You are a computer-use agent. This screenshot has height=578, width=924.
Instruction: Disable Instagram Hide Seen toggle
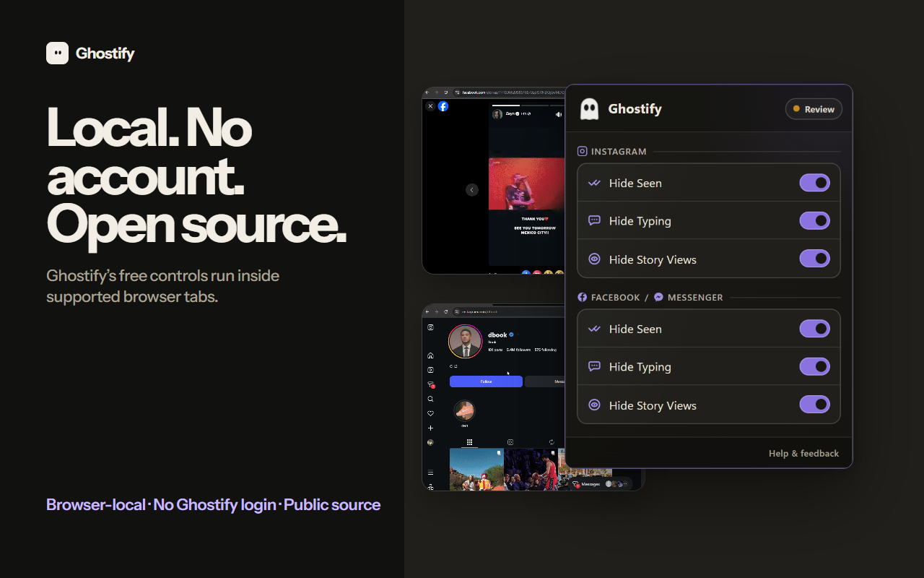[x=814, y=183]
